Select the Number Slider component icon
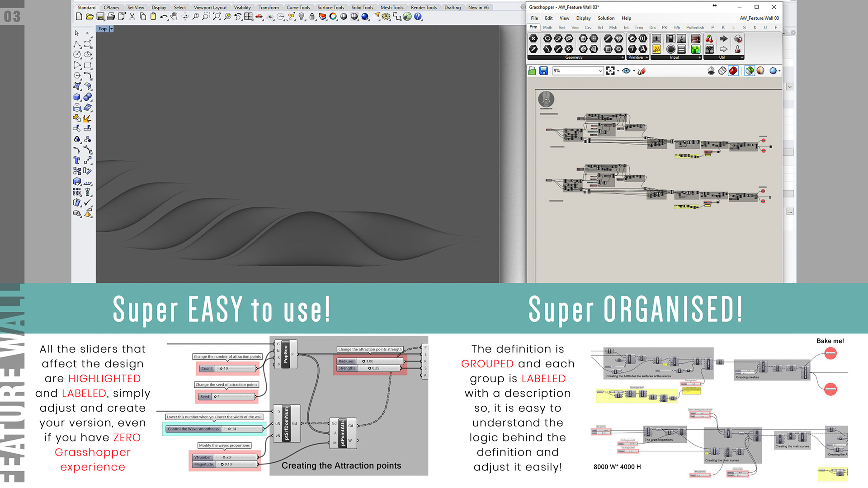The image size is (868, 488). pos(656,39)
